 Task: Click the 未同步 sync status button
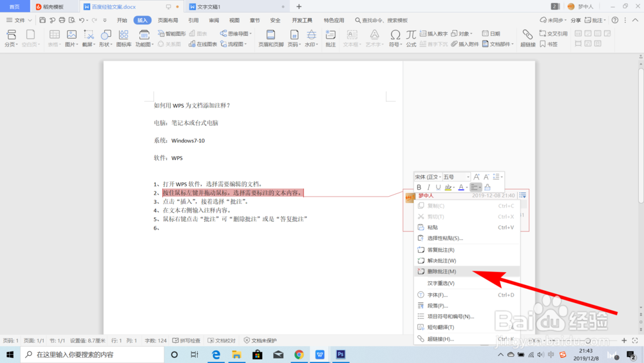[x=553, y=20]
